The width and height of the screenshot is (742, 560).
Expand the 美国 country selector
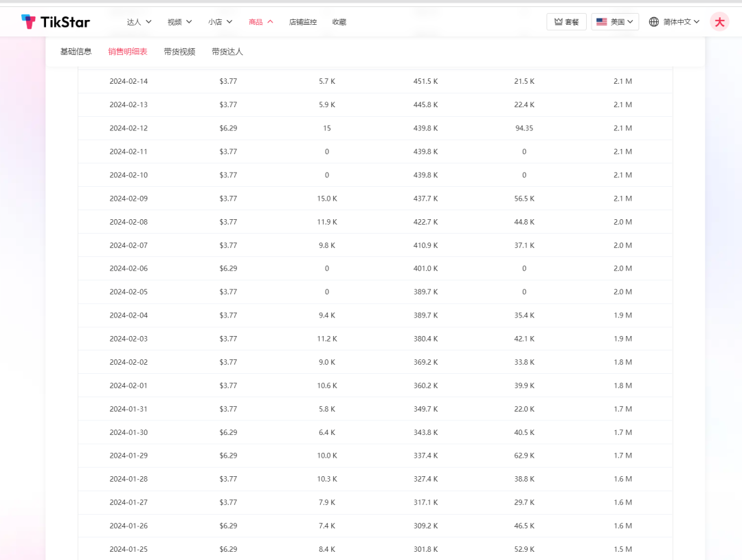coord(615,22)
